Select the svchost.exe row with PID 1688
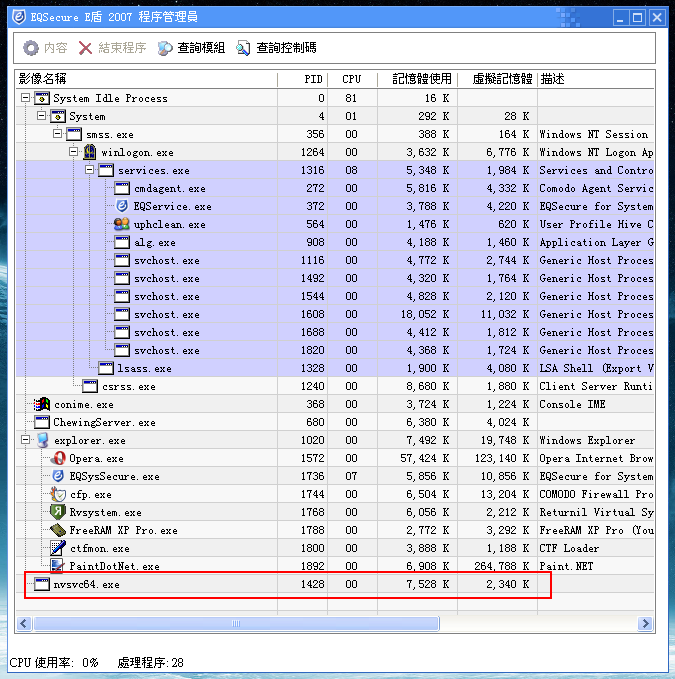 tap(335, 332)
